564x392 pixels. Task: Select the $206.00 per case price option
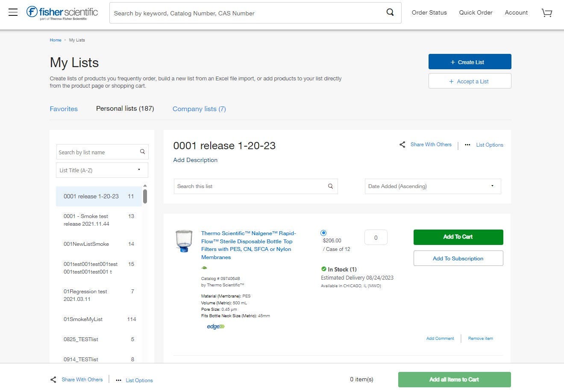pyautogui.click(x=323, y=233)
